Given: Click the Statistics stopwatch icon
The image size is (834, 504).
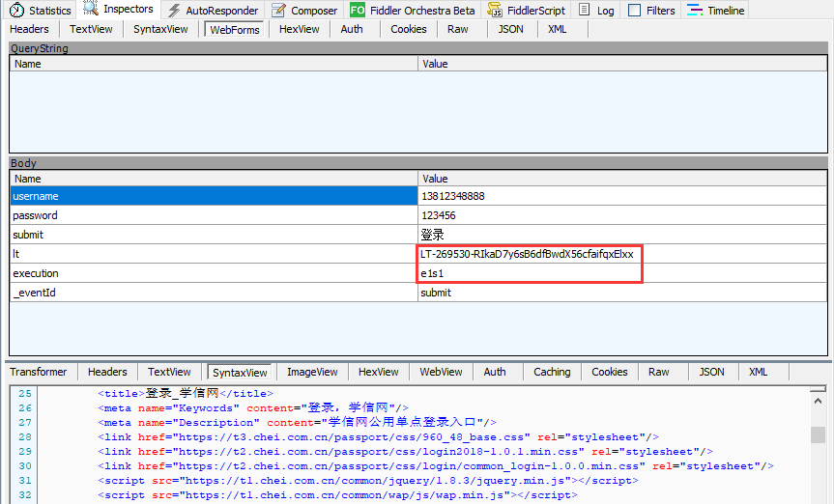Looking at the screenshot, I should (16, 10).
